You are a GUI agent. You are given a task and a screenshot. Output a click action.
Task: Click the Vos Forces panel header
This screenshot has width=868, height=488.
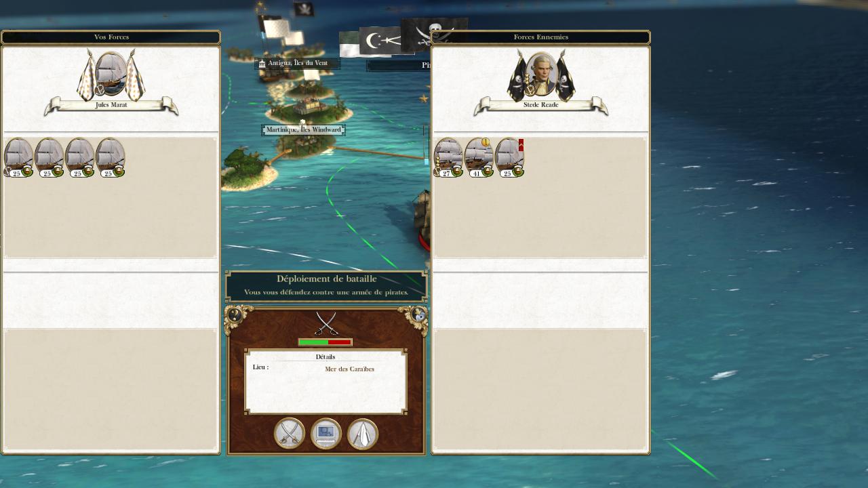[x=111, y=37]
